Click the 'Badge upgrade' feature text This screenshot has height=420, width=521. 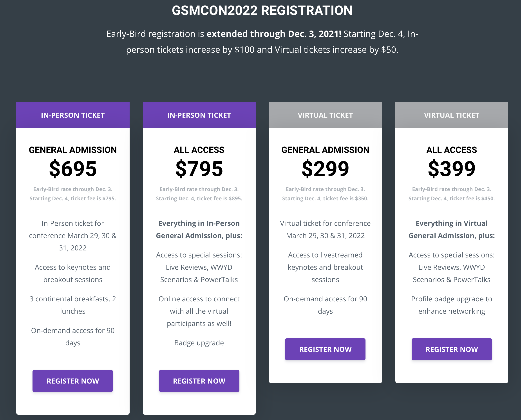click(199, 343)
